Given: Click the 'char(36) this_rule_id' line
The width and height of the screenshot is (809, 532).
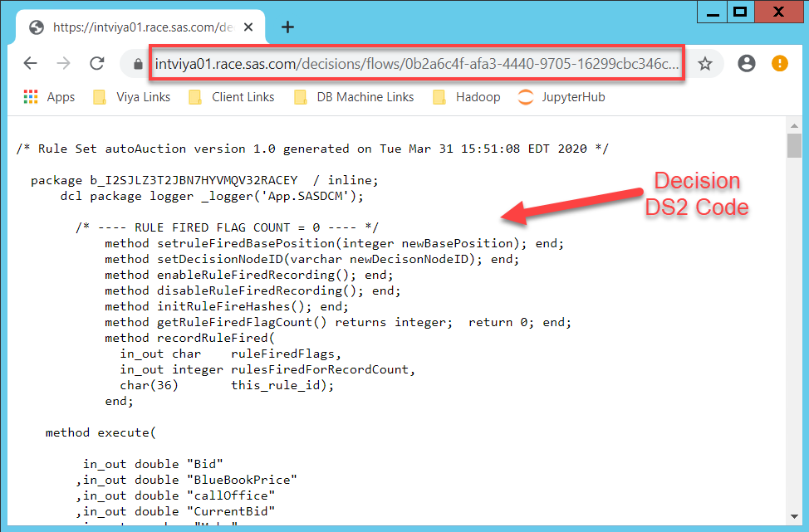Looking at the screenshot, I should (227, 385).
